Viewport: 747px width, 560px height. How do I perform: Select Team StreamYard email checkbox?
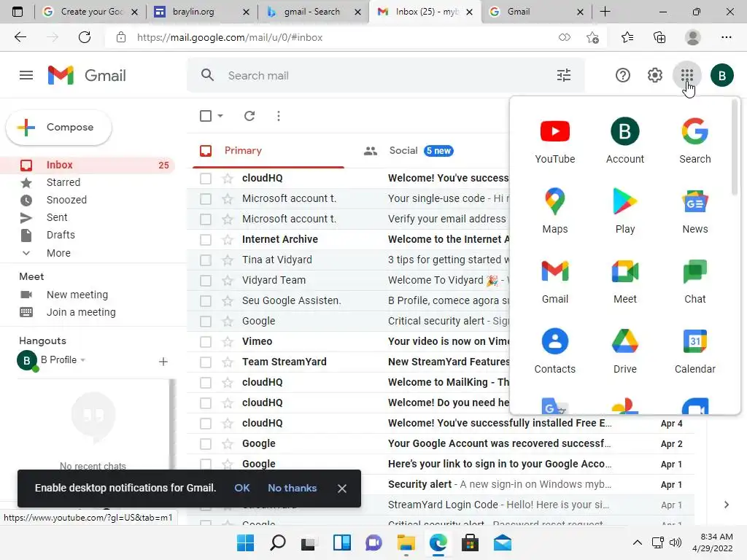(205, 362)
